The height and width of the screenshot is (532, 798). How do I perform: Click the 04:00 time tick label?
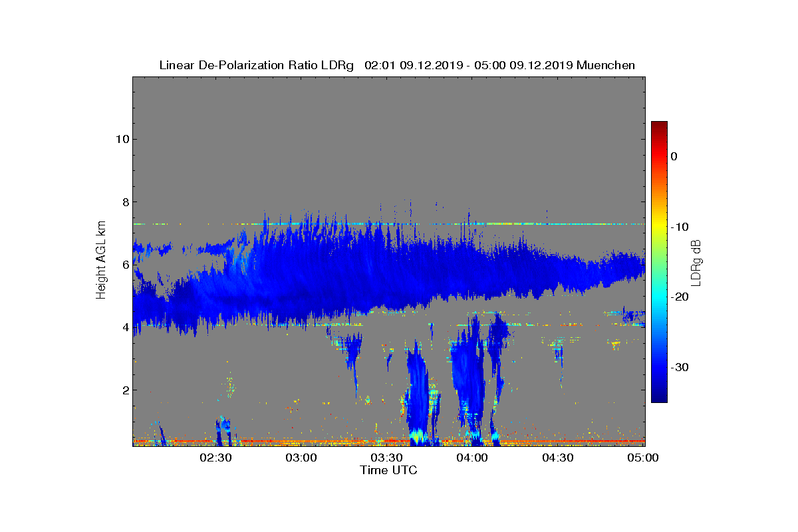473,458
